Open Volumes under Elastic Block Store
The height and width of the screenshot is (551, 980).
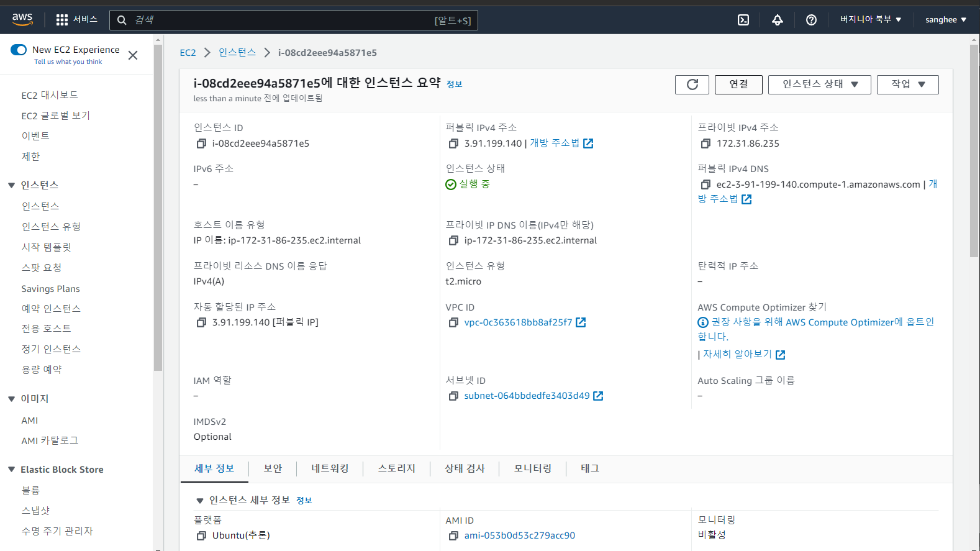[30, 490]
